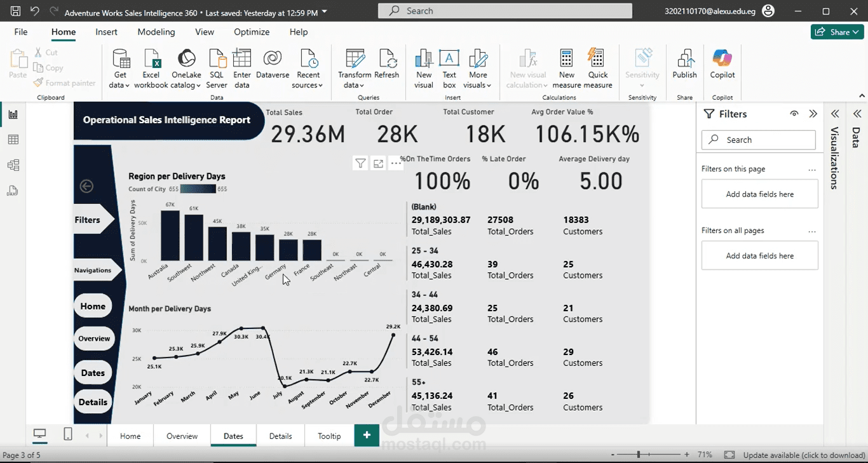Viewport: 868px width, 463px height.
Task: Click the zoom slider handle
Action: (639, 455)
